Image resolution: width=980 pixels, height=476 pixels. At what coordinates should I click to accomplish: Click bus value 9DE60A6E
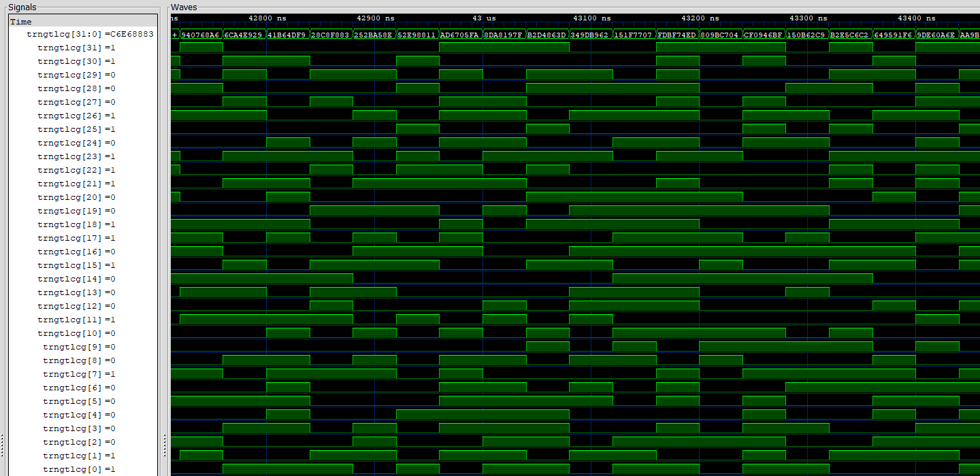[x=936, y=34]
